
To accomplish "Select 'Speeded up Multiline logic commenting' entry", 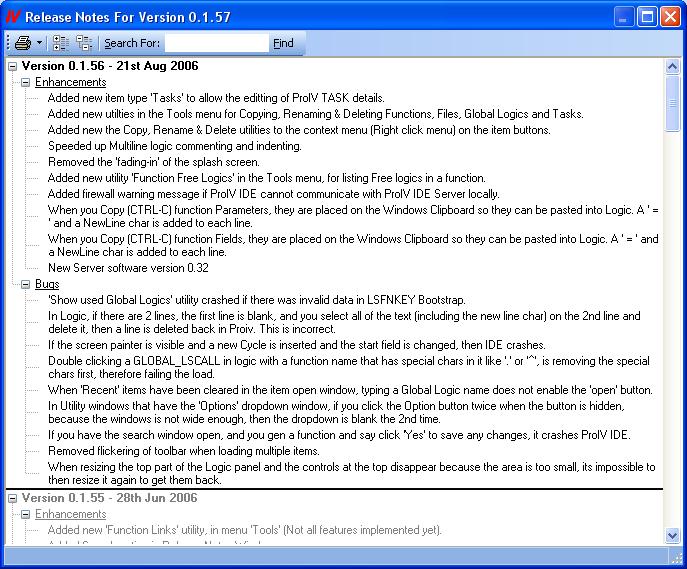I will tap(175, 146).
